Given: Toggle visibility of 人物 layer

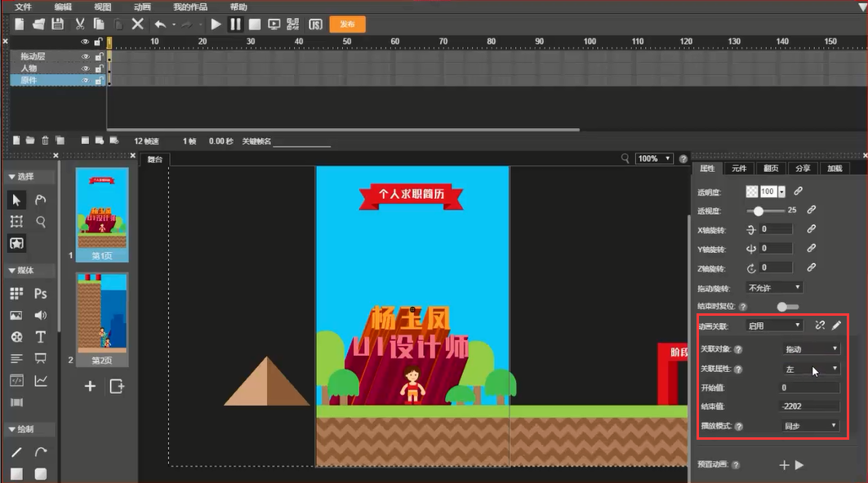Looking at the screenshot, I should tap(85, 69).
